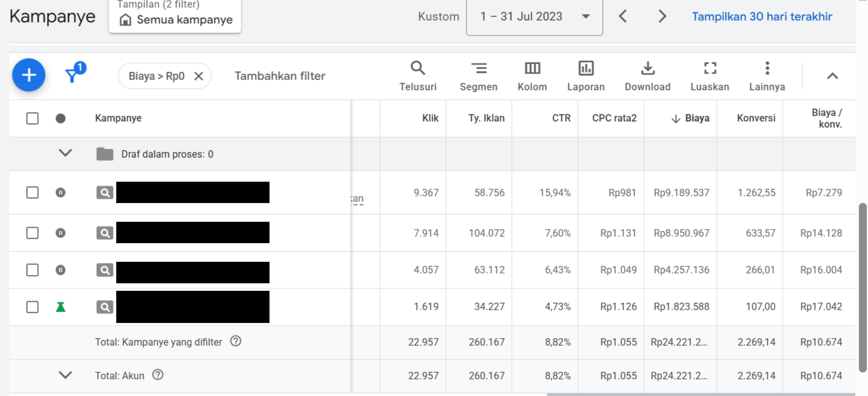Collapse the toolbar with the up chevron
Image resolution: width=868 pixels, height=396 pixels.
pyautogui.click(x=832, y=76)
